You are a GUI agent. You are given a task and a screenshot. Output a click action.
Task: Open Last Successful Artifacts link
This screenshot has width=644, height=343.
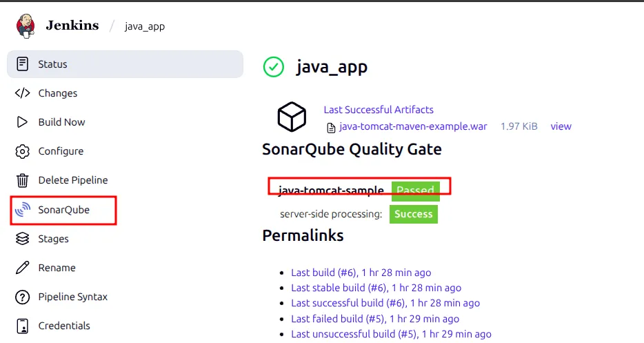coord(379,110)
